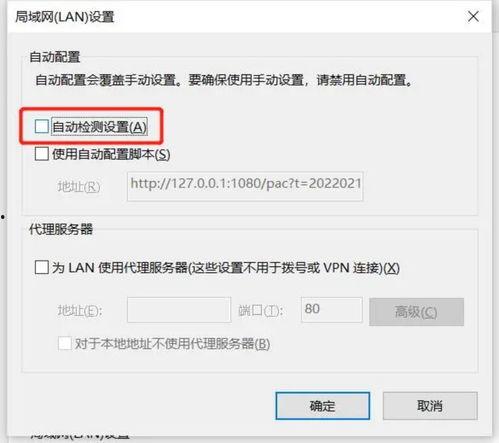Open 高级(C) advanced proxy settings

coord(416,312)
